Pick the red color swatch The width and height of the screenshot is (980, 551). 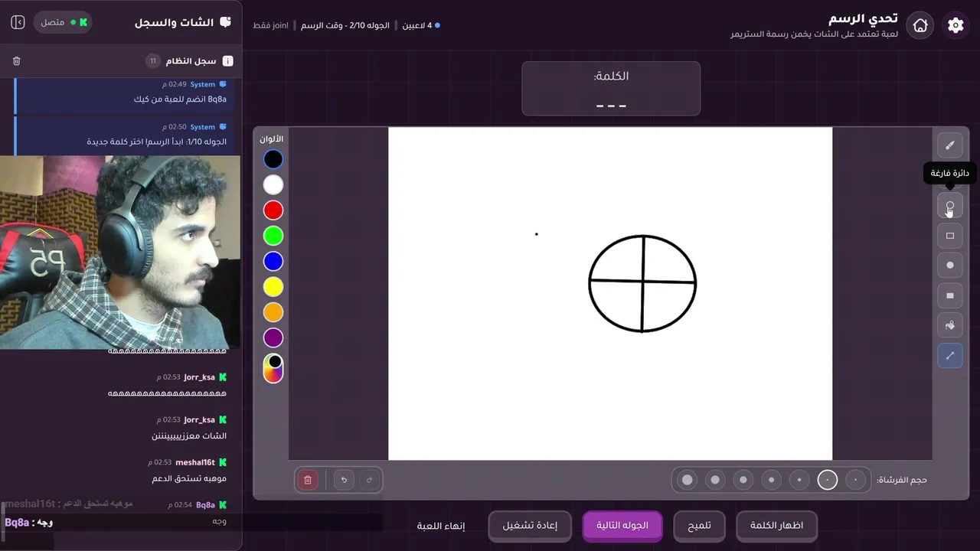(x=273, y=210)
